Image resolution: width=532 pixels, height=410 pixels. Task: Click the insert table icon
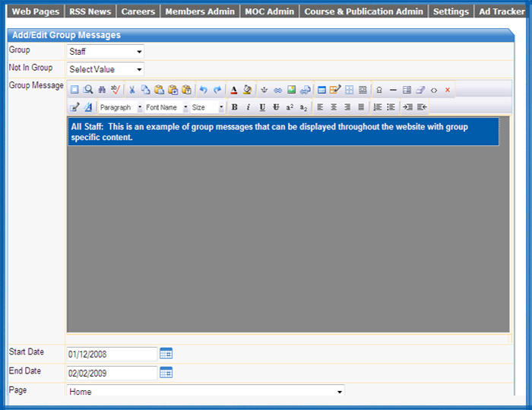tap(321, 90)
